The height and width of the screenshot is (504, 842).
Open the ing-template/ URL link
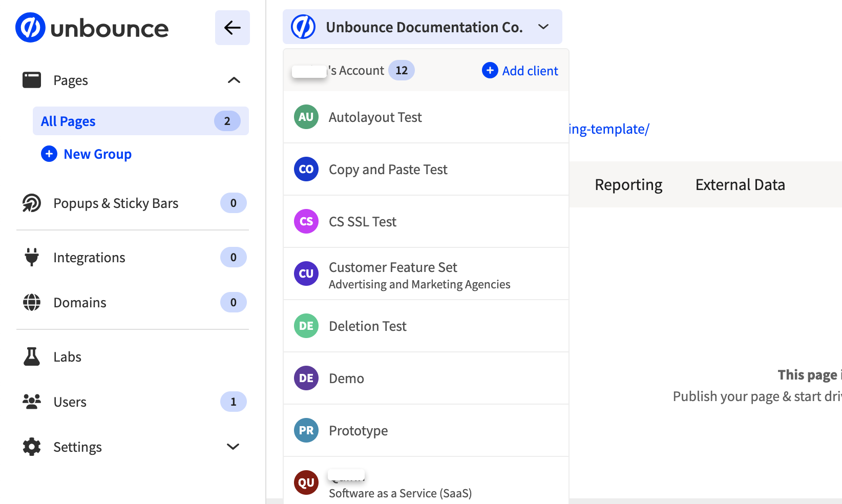609,129
